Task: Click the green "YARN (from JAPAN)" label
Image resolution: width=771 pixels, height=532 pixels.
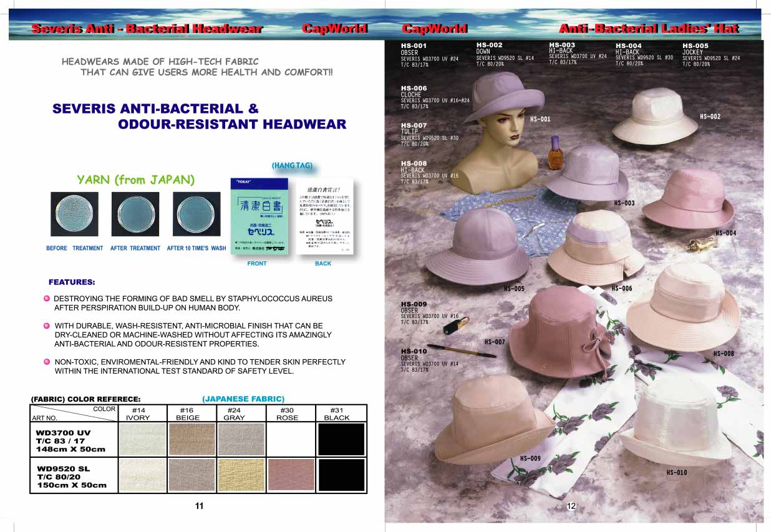Action: pyautogui.click(x=136, y=180)
